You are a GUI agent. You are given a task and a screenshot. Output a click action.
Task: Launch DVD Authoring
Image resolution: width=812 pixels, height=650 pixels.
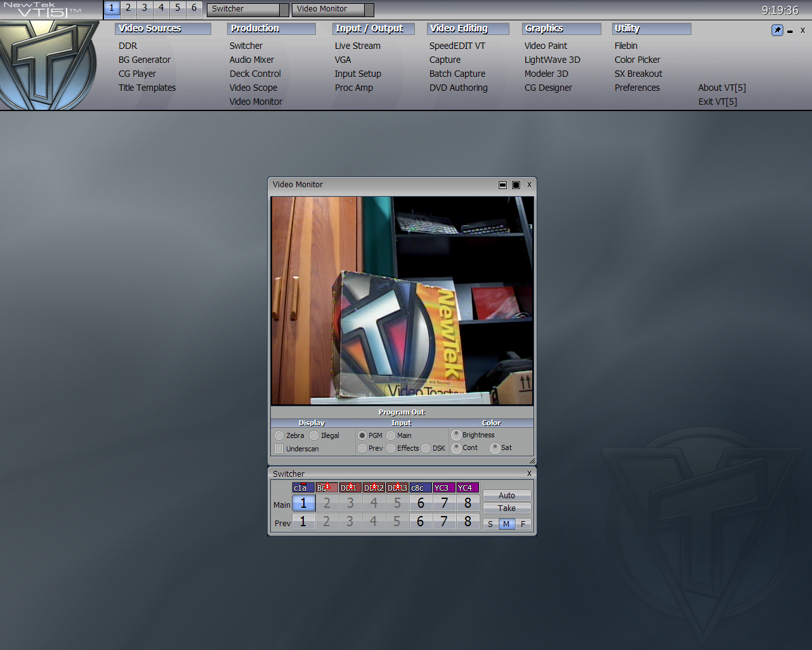[x=459, y=88]
